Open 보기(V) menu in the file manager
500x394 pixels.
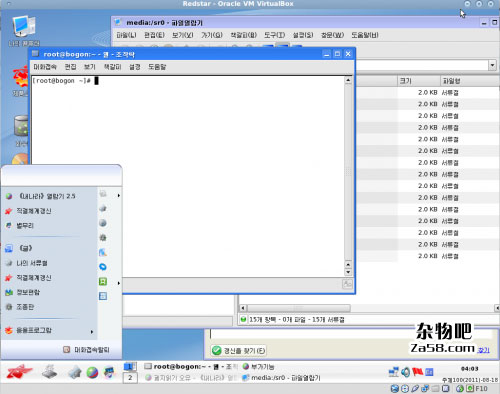pos(183,35)
